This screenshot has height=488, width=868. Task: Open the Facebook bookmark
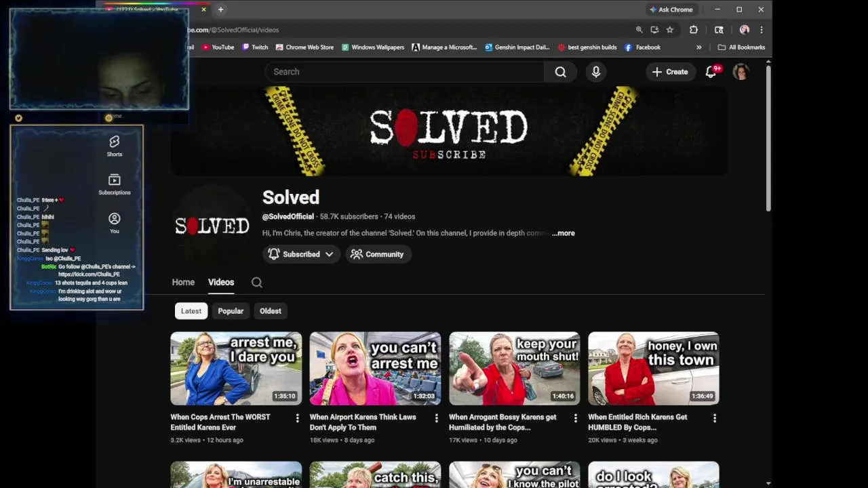click(643, 47)
